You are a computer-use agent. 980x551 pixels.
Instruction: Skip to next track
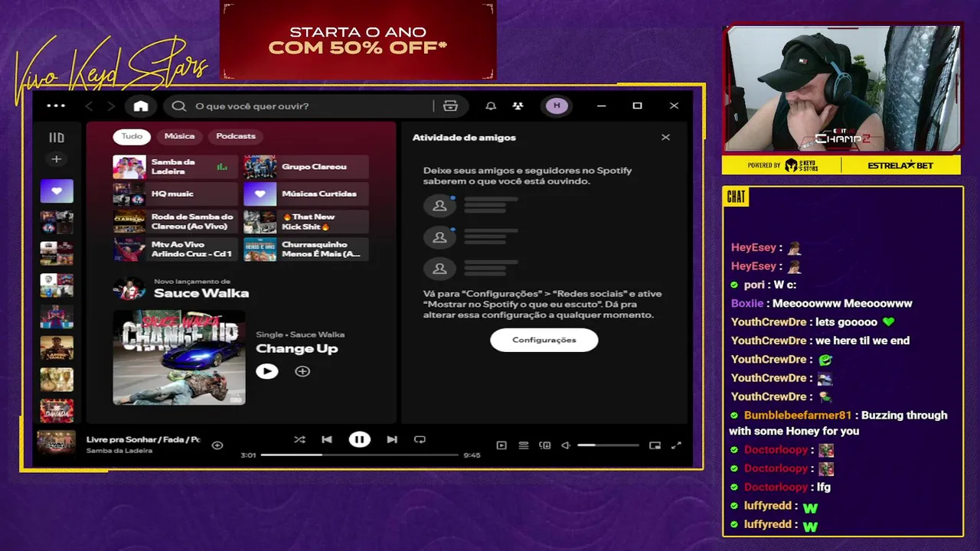(392, 439)
